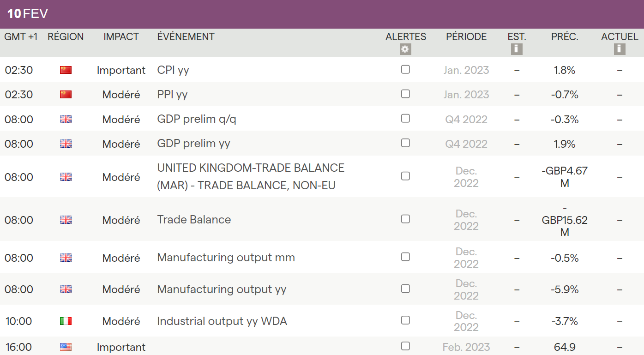Enable alert for Industrial output yy WDA
Viewport: 644px width, 355px height.
(x=405, y=320)
